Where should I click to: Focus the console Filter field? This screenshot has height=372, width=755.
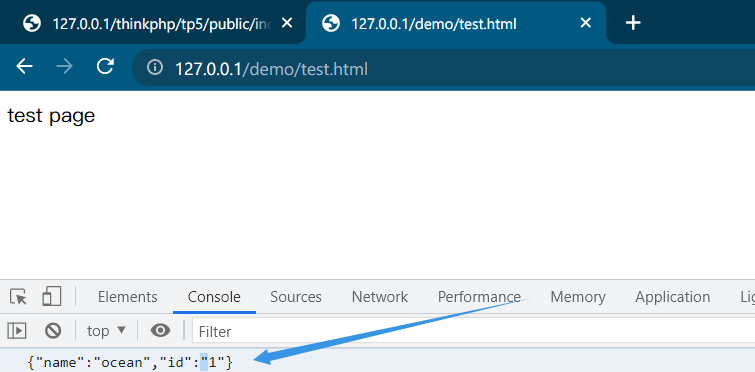(x=473, y=332)
